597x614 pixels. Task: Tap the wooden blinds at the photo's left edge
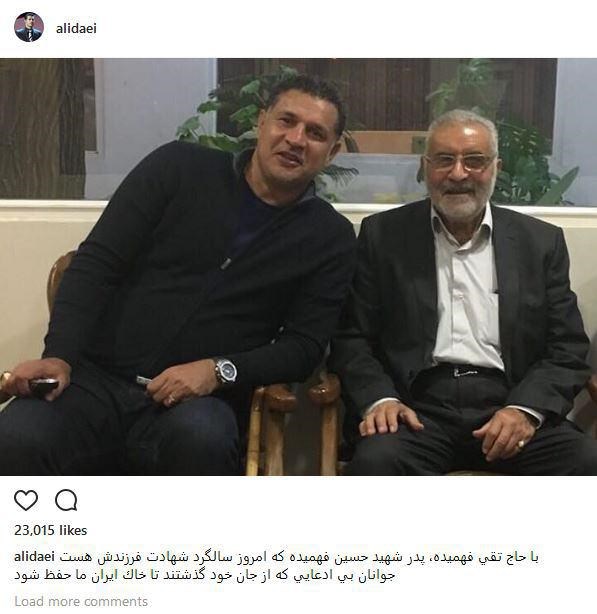43,127
